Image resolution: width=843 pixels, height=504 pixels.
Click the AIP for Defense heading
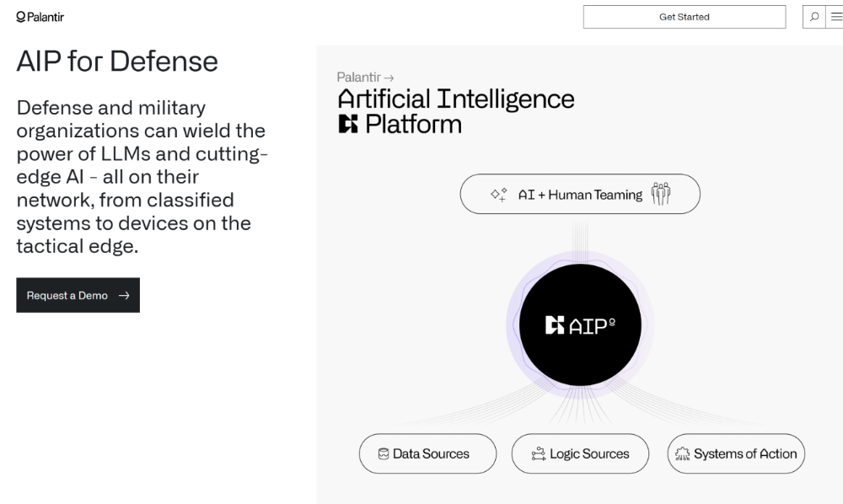[117, 62]
